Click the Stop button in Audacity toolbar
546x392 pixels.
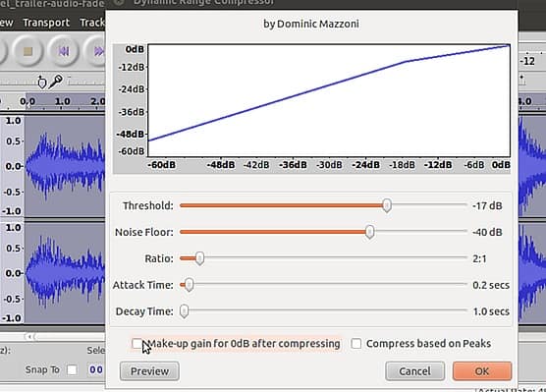(27, 51)
